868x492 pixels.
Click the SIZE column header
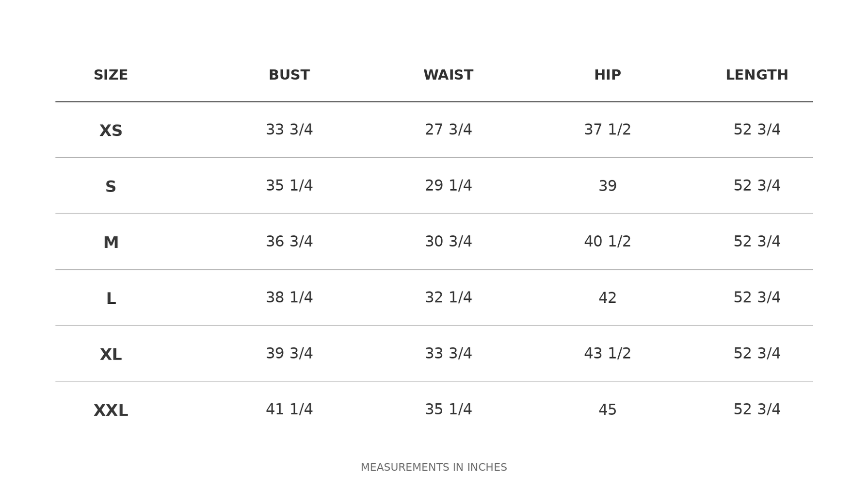tap(111, 75)
